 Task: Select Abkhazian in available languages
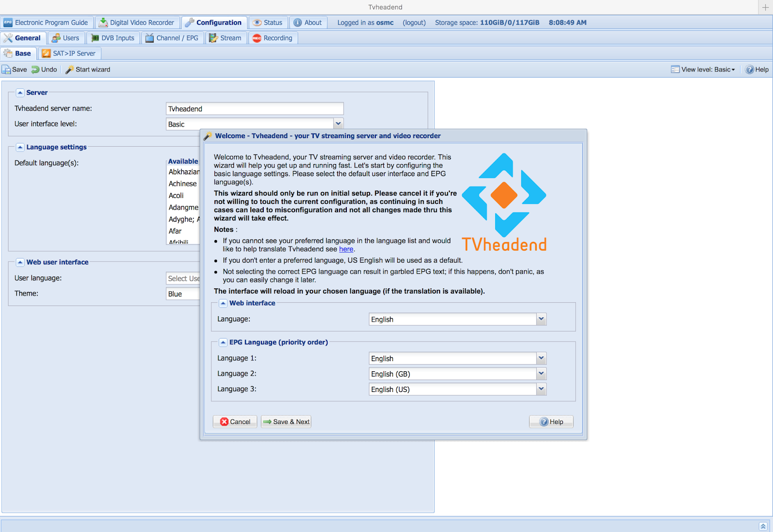[184, 172]
